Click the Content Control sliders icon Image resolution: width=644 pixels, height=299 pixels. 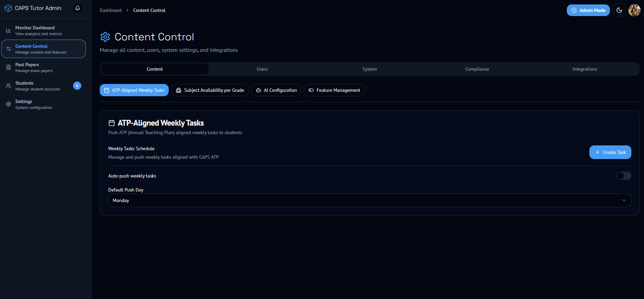9,49
